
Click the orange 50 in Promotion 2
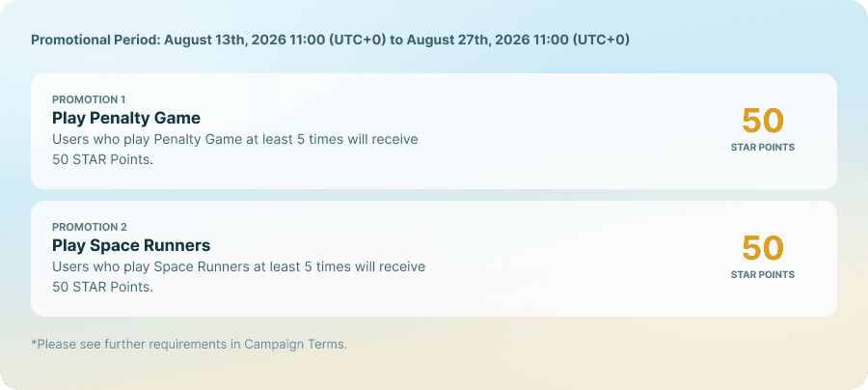pyautogui.click(x=763, y=248)
